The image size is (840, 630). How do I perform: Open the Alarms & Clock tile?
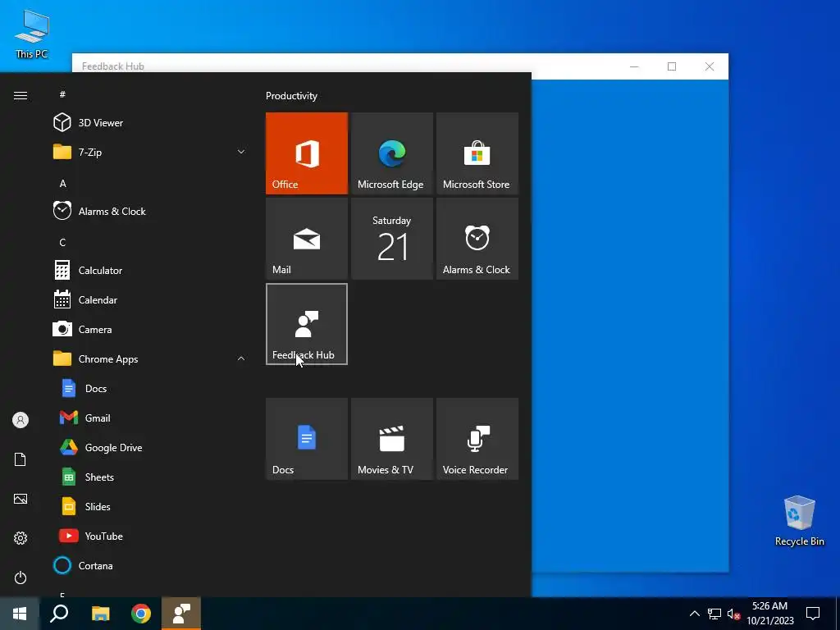[x=477, y=239]
